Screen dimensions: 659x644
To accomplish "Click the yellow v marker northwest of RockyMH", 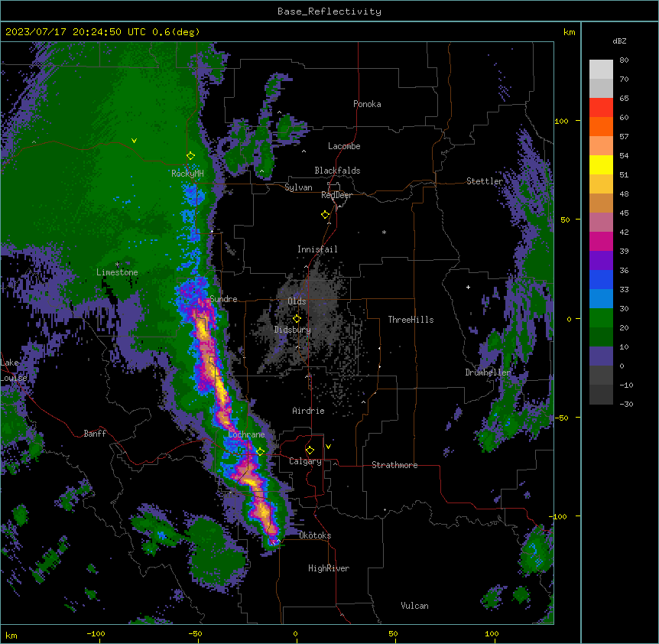I will click(134, 141).
